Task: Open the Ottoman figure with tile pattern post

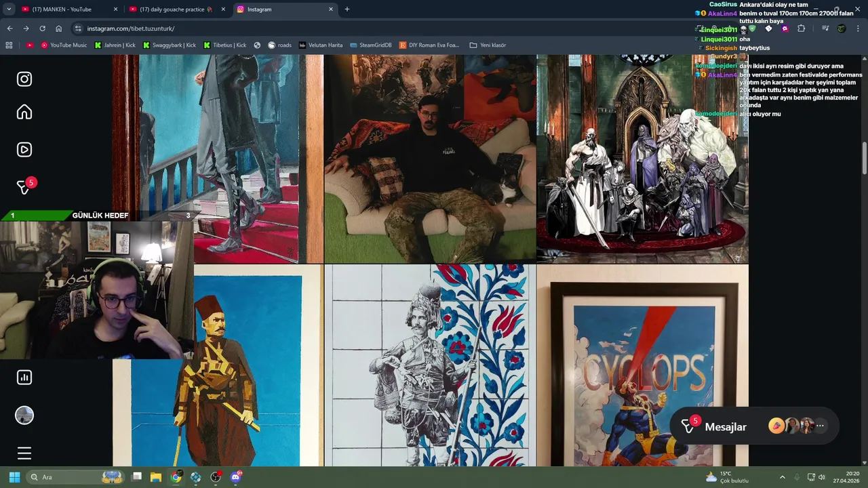Action: coord(430,365)
